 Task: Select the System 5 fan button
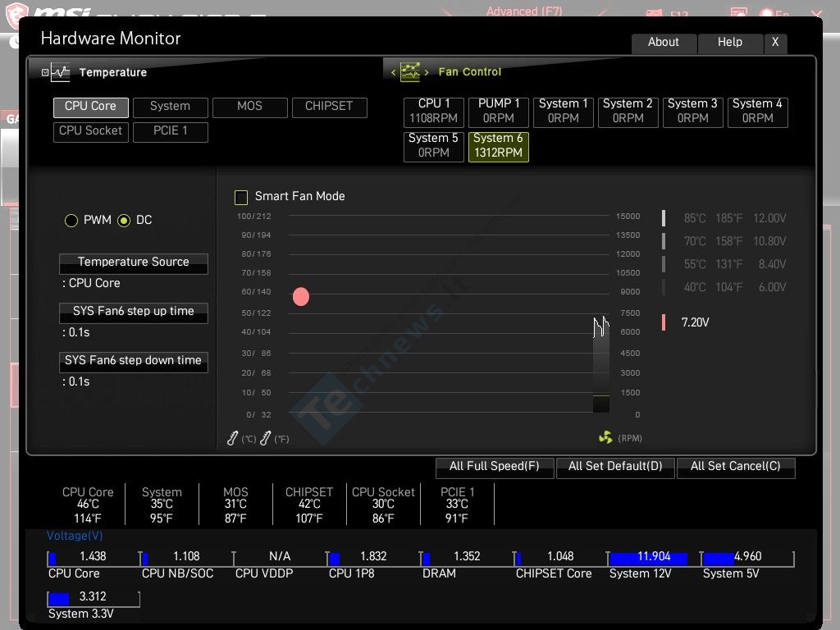click(x=433, y=147)
